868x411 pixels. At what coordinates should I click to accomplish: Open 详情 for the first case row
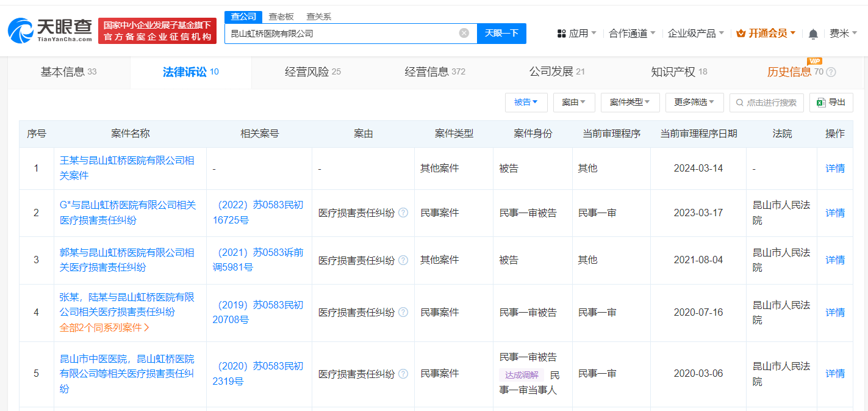[834, 167]
